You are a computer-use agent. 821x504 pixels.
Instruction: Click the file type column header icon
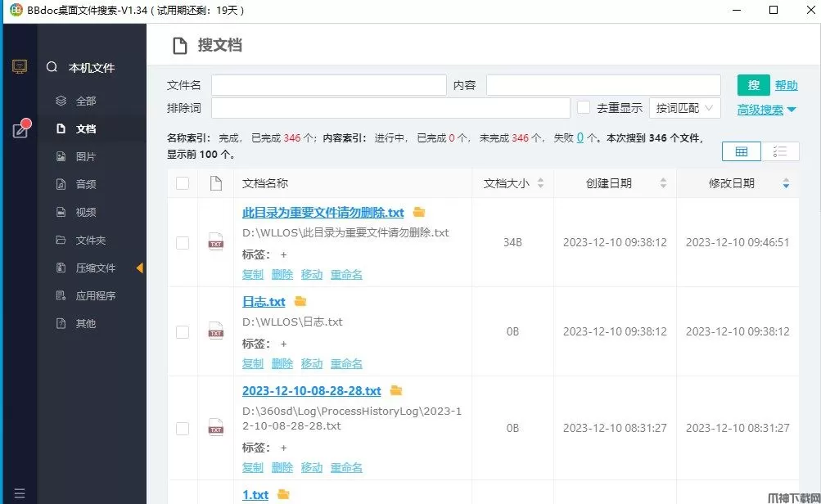point(216,183)
